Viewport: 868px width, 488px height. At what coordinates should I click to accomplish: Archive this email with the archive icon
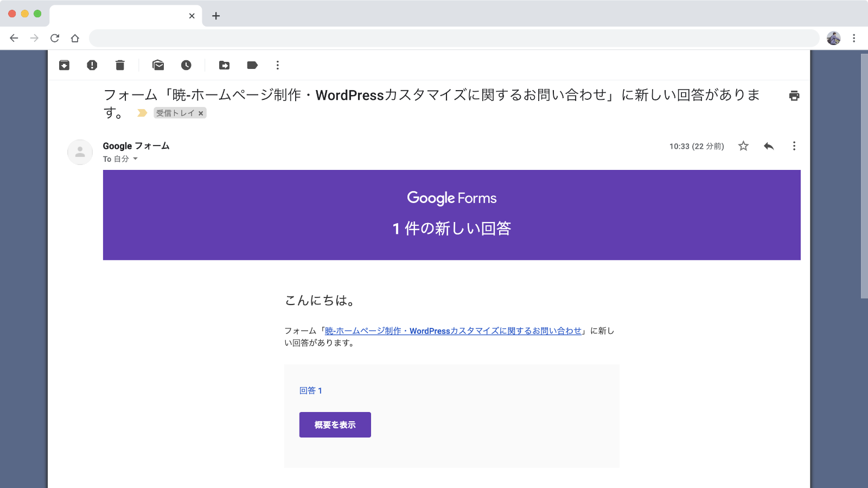tap(64, 65)
